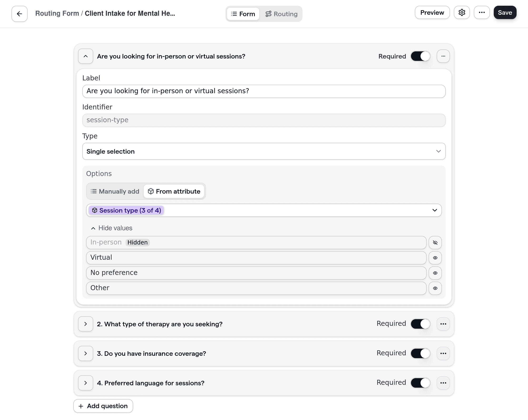This screenshot has height=420, width=528.
Task: Disable Required on the insurance coverage question
Action: (x=420, y=353)
